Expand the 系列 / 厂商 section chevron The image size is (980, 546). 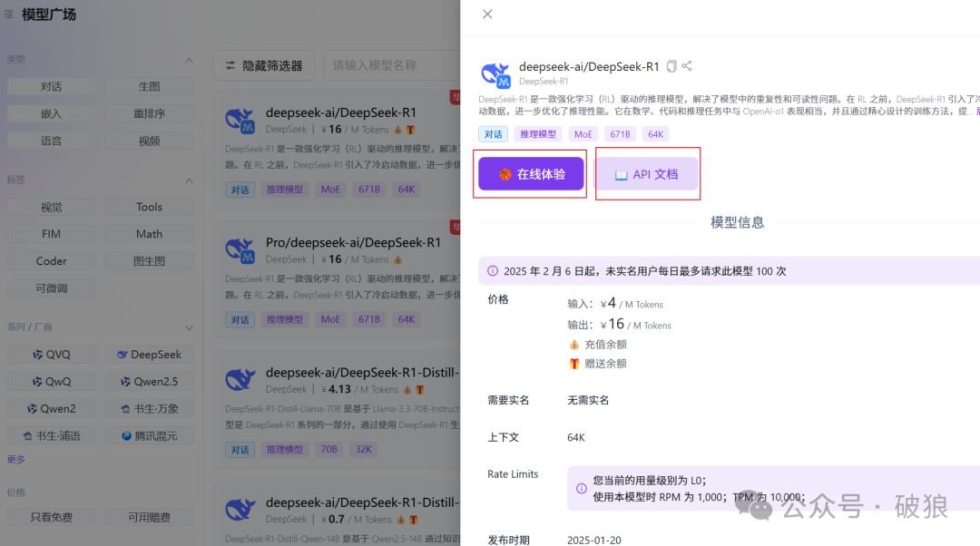click(x=189, y=328)
